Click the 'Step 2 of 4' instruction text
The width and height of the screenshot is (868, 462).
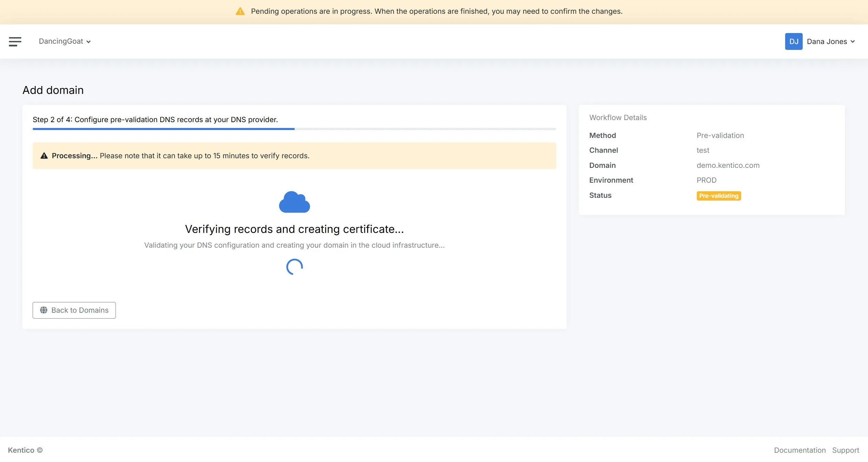click(155, 119)
